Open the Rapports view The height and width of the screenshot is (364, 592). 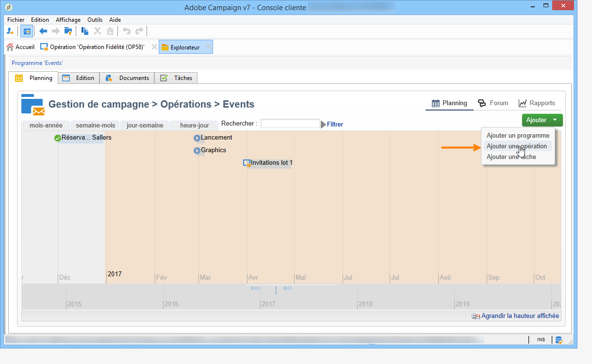click(x=537, y=103)
